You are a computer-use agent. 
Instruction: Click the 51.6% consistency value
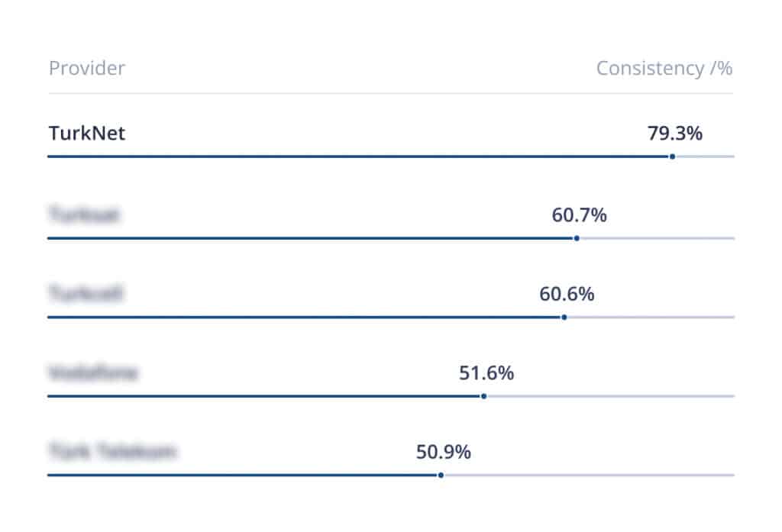pos(486,373)
